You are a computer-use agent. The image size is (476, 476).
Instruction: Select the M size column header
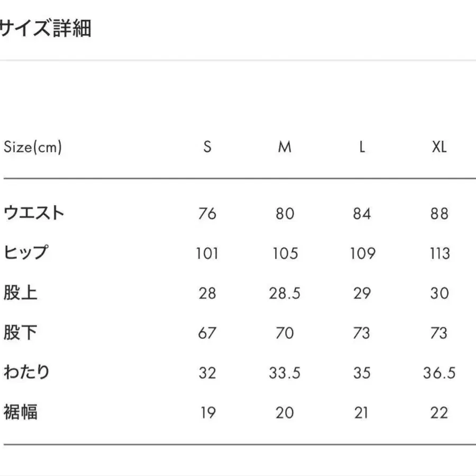coord(285,147)
